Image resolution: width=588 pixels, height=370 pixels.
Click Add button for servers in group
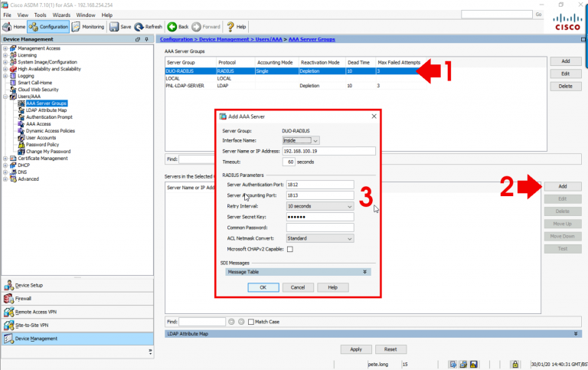[x=563, y=186]
